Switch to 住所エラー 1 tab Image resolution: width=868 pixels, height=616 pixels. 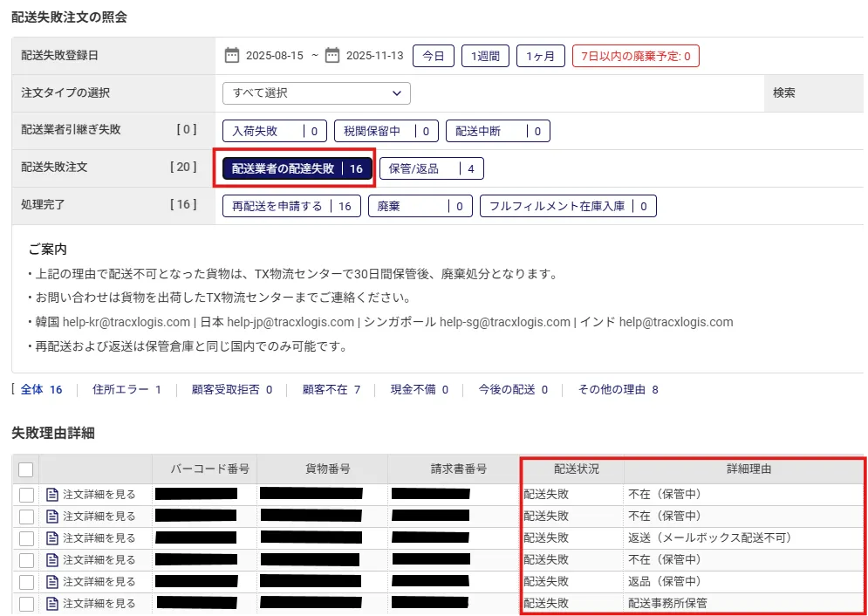[x=126, y=390]
